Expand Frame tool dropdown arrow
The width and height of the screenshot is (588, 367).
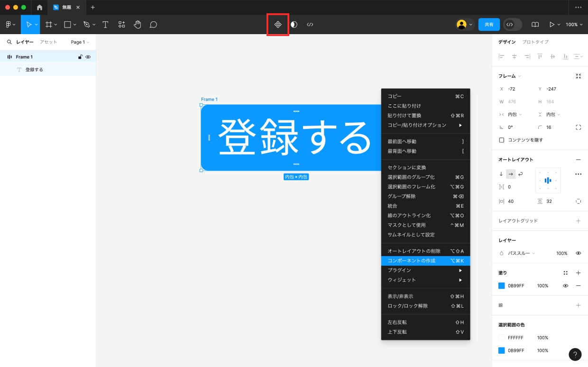[x=56, y=25]
